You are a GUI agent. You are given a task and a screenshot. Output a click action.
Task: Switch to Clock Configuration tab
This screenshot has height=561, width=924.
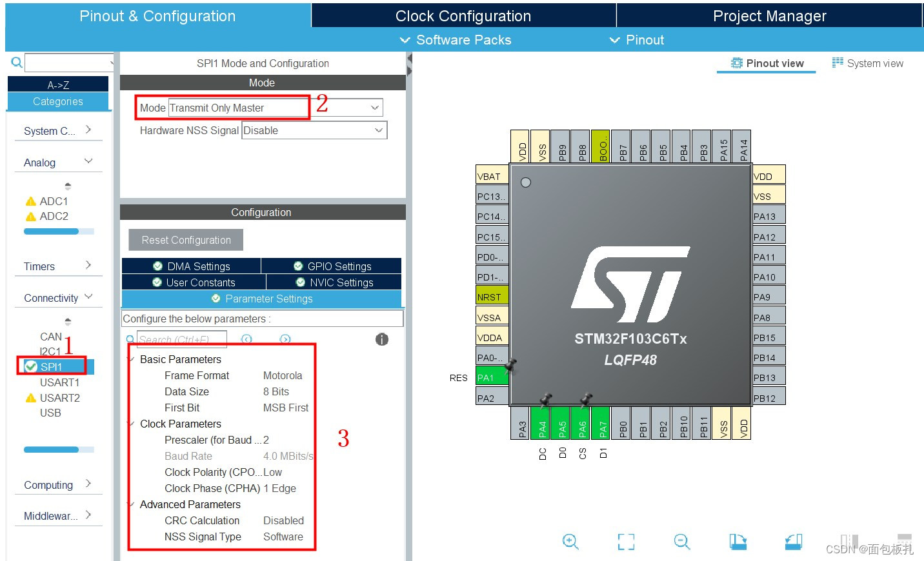click(463, 16)
